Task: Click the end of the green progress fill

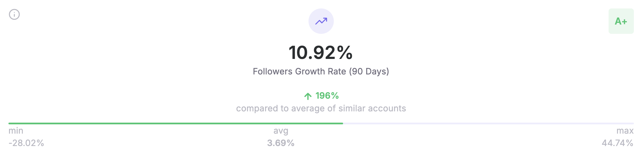Action: click(342, 123)
